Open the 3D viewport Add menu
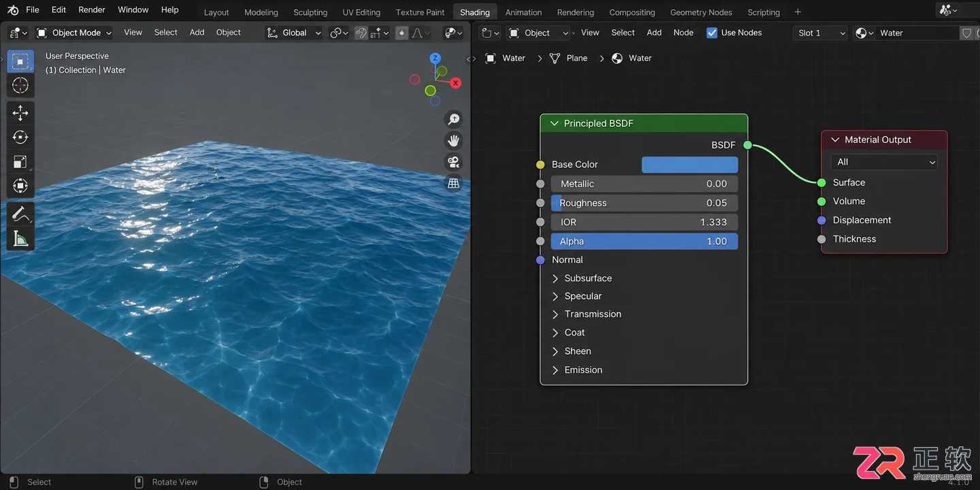The height and width of the screenshot is (490, 980). point(197,33)
